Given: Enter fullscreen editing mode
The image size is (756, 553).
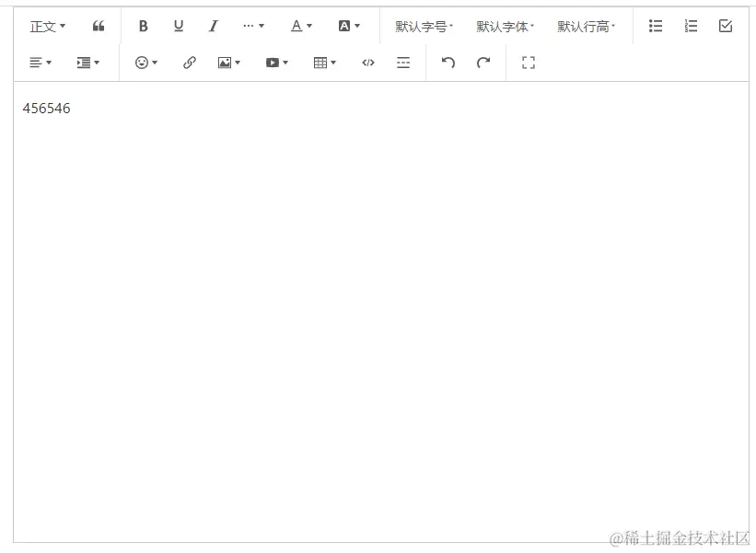Looking at the screenshot, I should (528, 63).
